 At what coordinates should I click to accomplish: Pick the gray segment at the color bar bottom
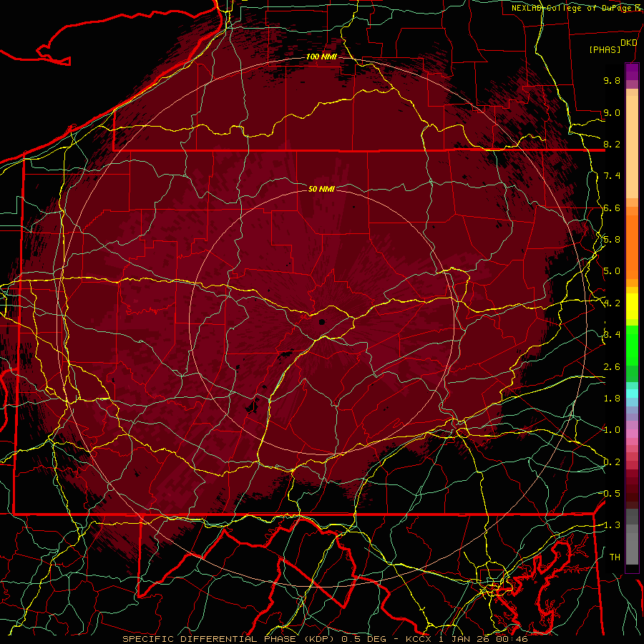632,548
